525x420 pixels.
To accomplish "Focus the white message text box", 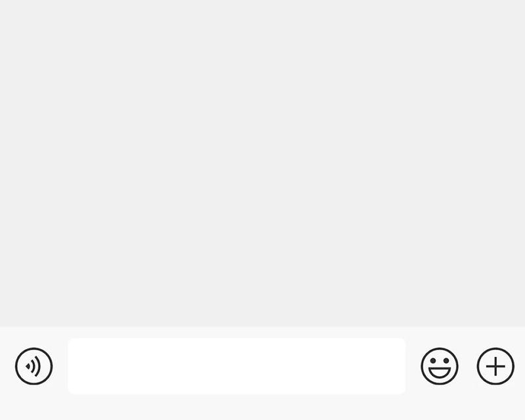I will point(237,366).
